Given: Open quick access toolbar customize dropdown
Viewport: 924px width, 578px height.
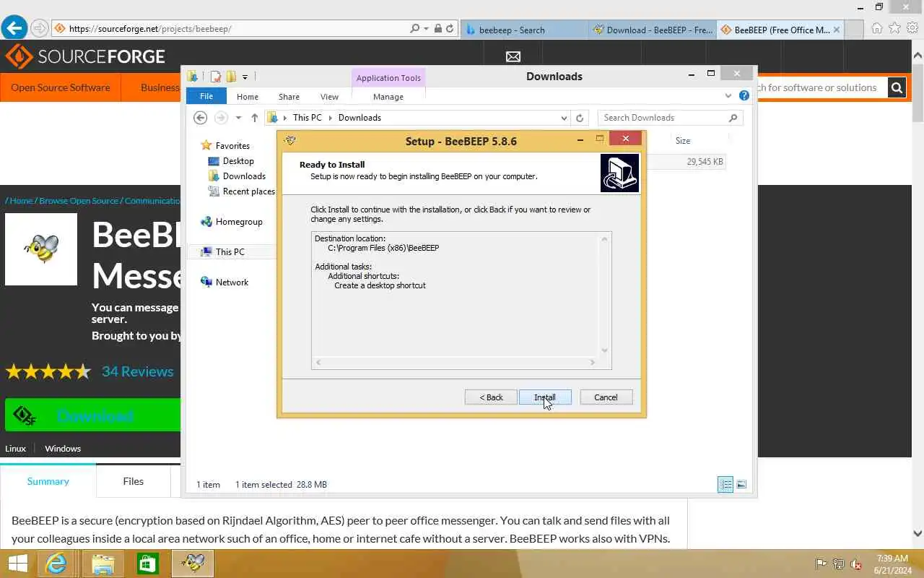Looking at the screenshot, I should (x=245, y=77).
